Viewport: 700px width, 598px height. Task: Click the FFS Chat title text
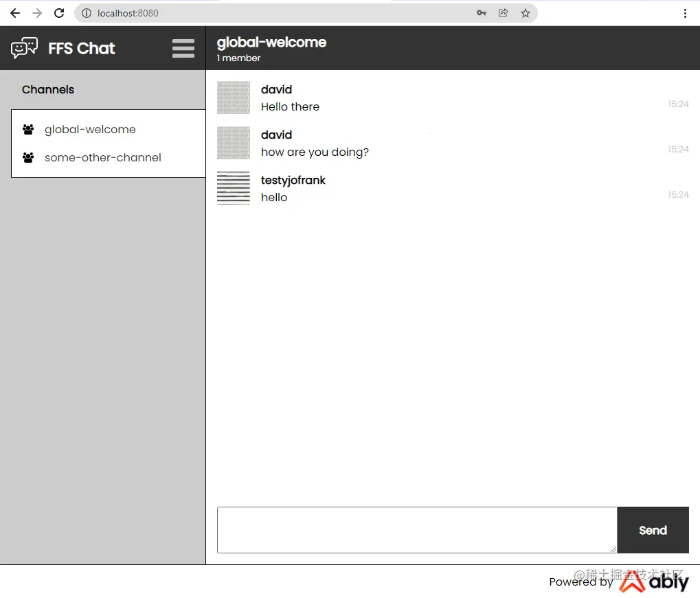(81, 48)
